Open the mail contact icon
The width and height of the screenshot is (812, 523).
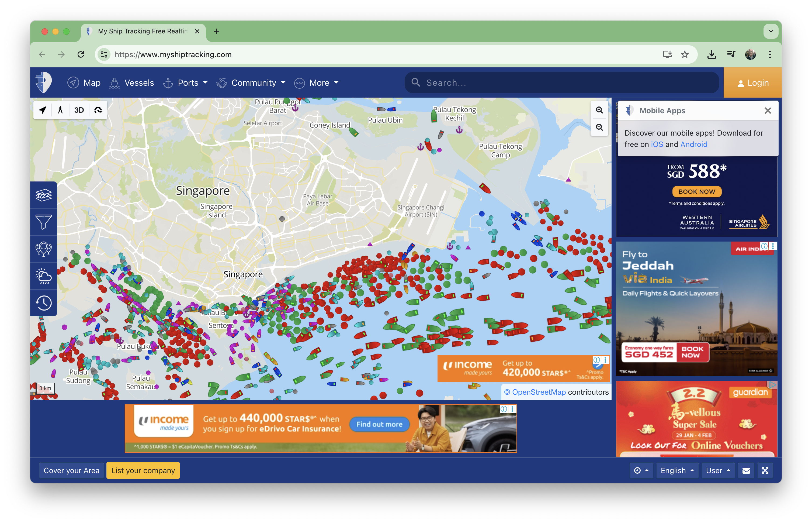click(746, 470)
